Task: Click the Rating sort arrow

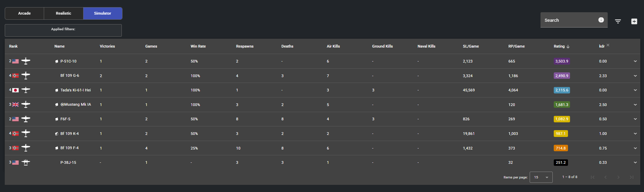Action: click(x=568, y=47)
